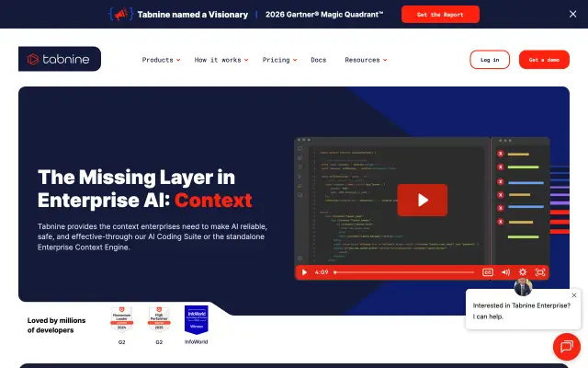Click the 'Tabnine named a Visionary' text
Screen dimensions: 588x368
(193, 15)
